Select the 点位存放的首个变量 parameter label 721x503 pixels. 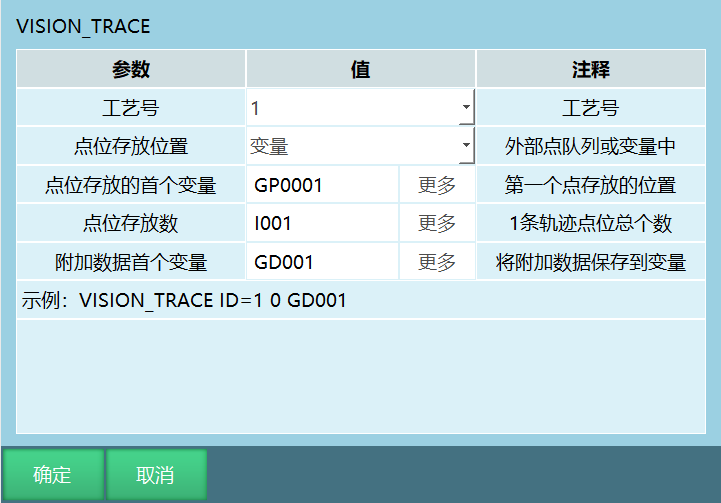(131, 185)
